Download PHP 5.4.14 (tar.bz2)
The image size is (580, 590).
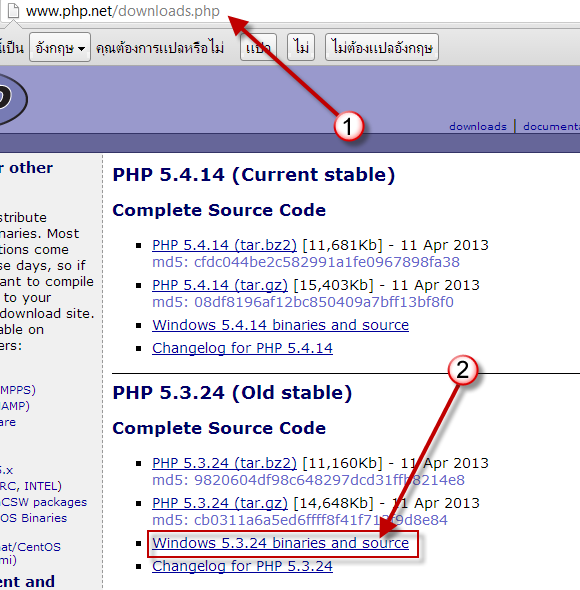[x=224, y=245]
